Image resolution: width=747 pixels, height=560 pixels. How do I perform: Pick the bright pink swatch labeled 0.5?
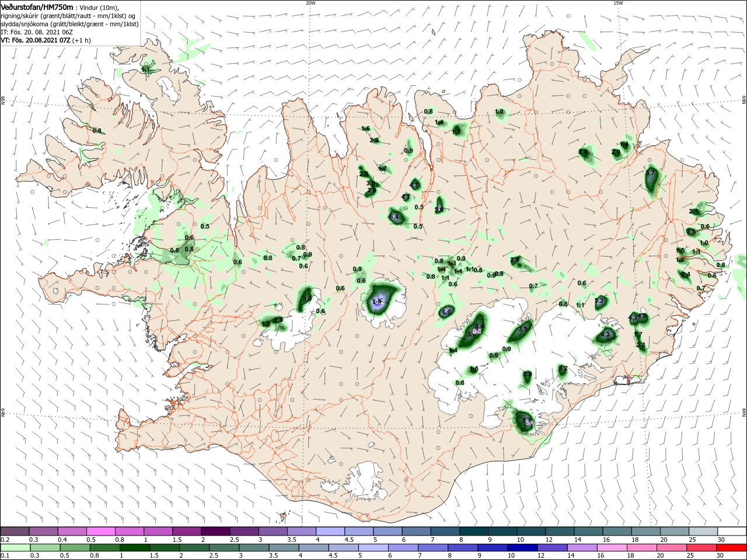pyautogui.click(x=101, y=531)
